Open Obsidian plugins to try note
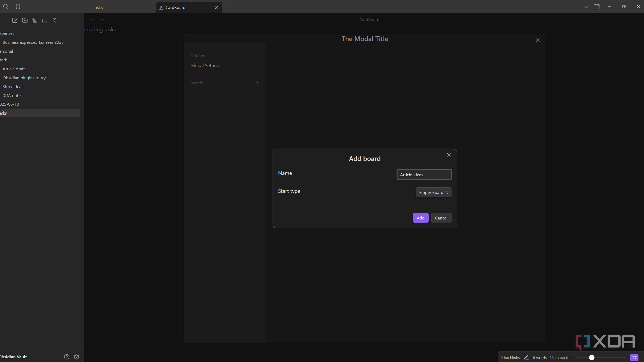This screenshot has height=362, width=644. (24, 78)
